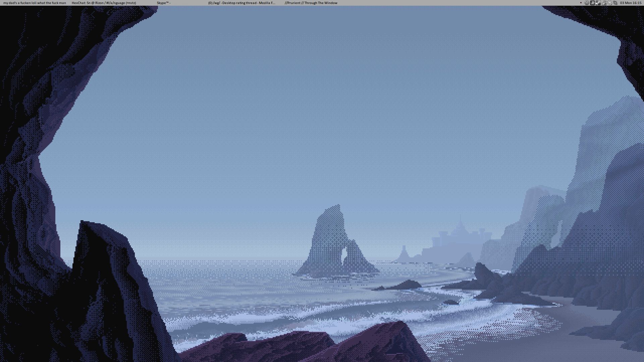Switch to the Skype taskbar entry
The width and height of the screenshot is (644, 362).
pyautogui.click(x=164, y=3)
